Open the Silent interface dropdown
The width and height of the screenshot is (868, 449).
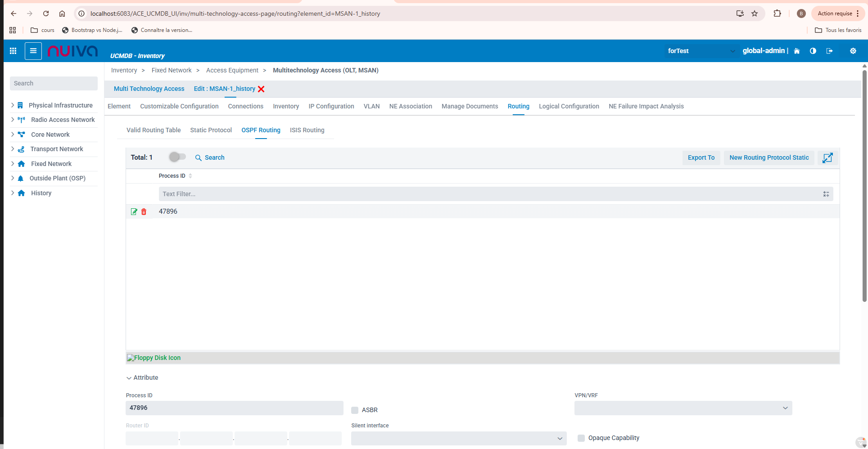point(458,438)
